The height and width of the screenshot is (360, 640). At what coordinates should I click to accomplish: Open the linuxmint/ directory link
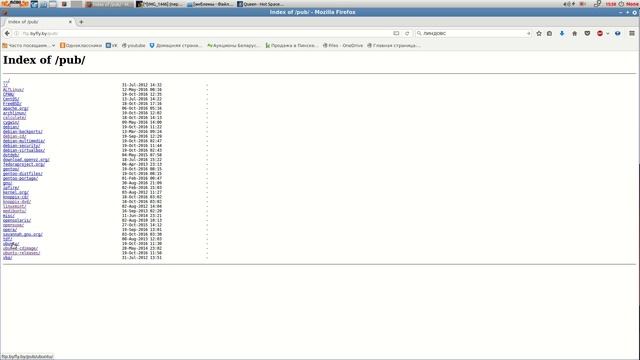[x=15, y=207]
